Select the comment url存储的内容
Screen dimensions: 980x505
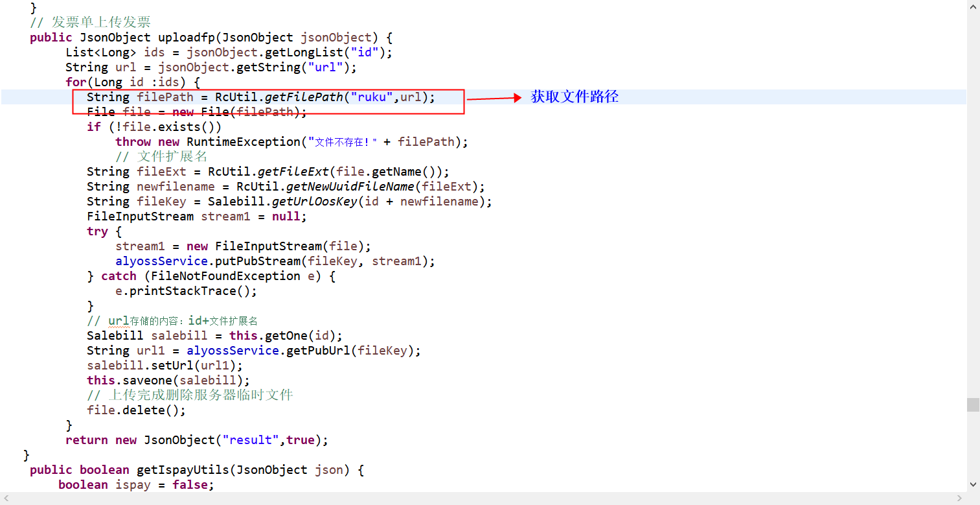click(x=172, y=321)
